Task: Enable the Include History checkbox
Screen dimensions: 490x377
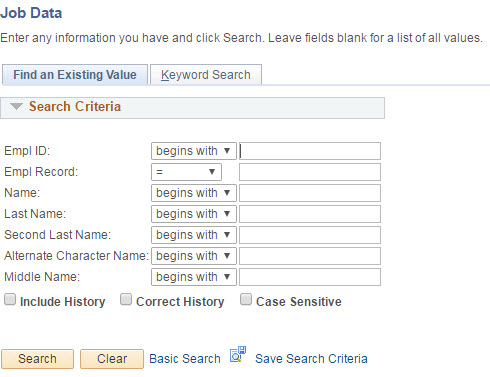Action: pos(10,299)
